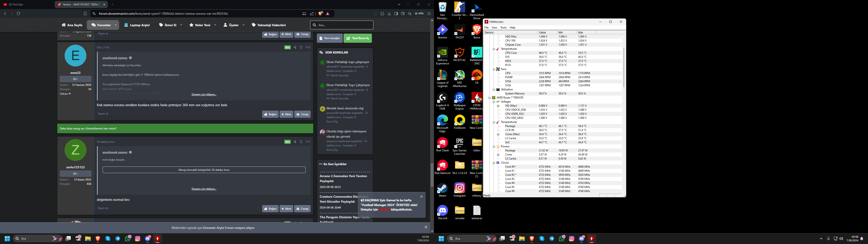Screen dimensions: 868x244
Task: Toggle the browser sidebar panel
Action: [x=396, y=14]
